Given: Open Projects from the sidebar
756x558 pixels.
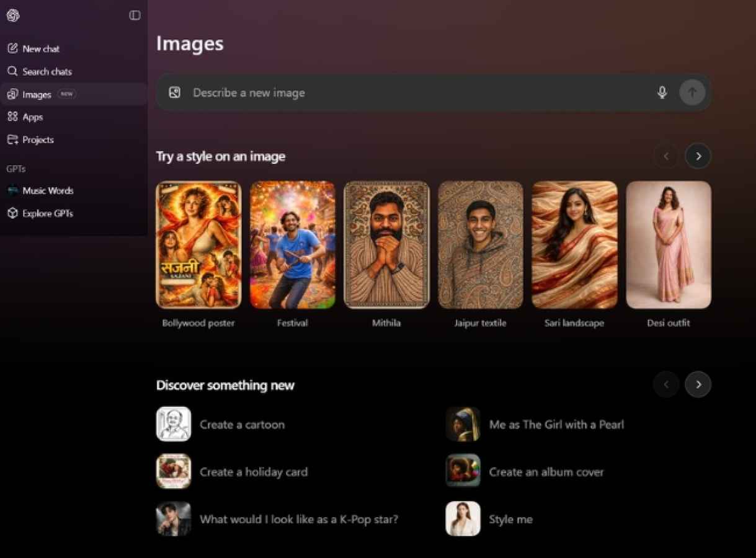Looking at the screenshot, I should pos(12,139).
